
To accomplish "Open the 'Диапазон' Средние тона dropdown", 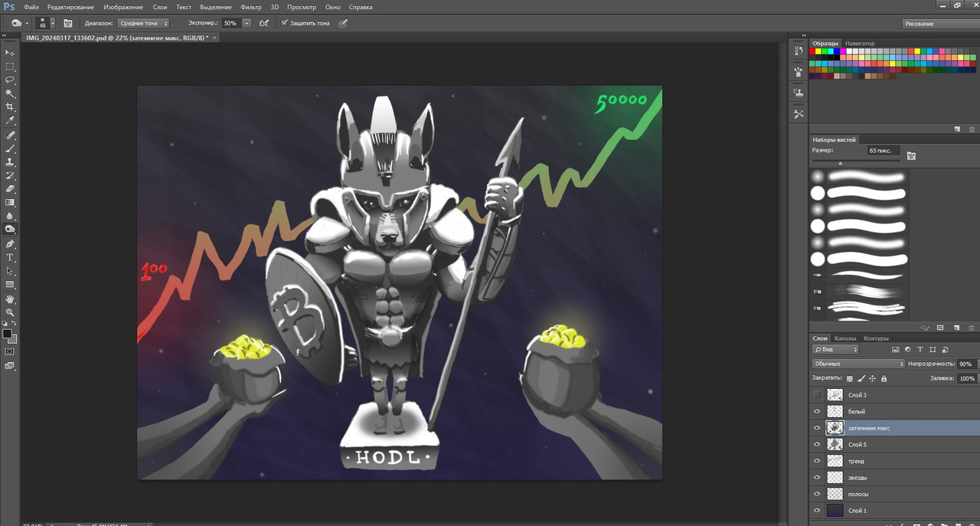I will 143,23.
